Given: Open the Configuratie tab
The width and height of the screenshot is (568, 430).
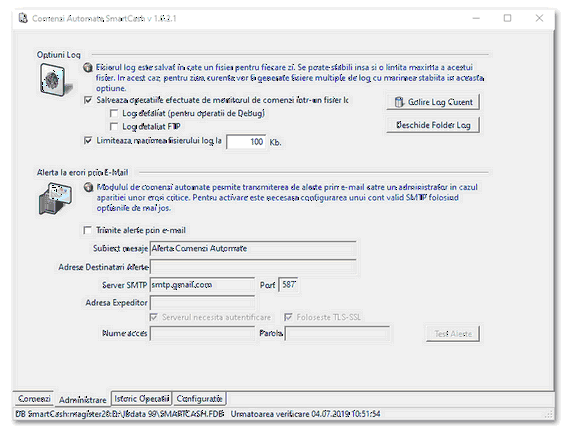Looking at the screenshot, I should point(199,398).
